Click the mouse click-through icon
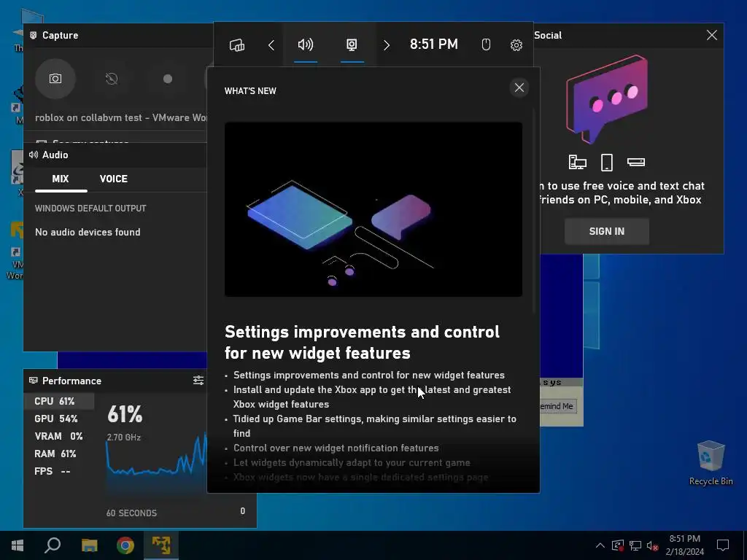This screenshot has height=560, width=747. 486,44
